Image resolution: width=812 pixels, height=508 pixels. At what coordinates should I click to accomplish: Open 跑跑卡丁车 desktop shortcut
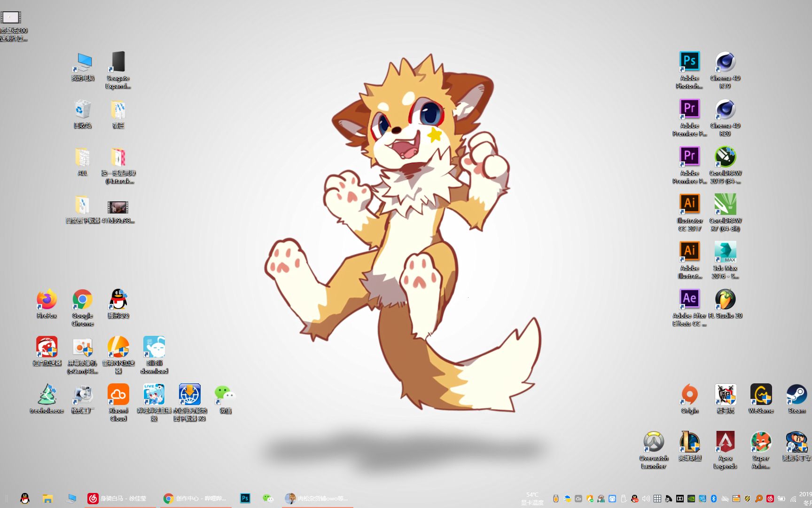tap(796, 446)
